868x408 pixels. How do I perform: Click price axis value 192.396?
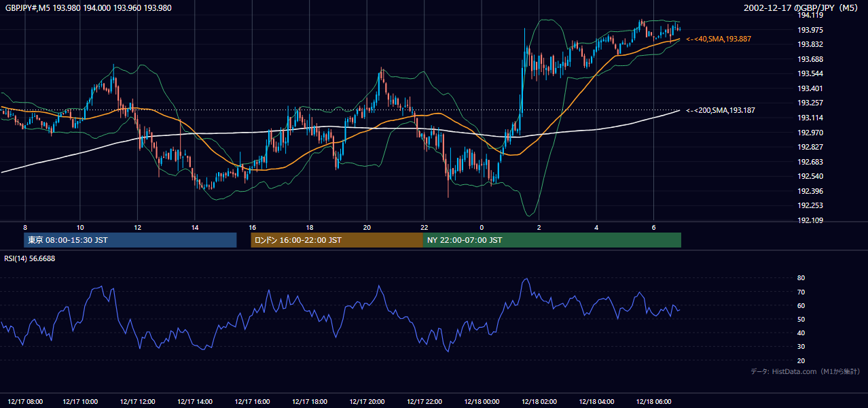810,191
